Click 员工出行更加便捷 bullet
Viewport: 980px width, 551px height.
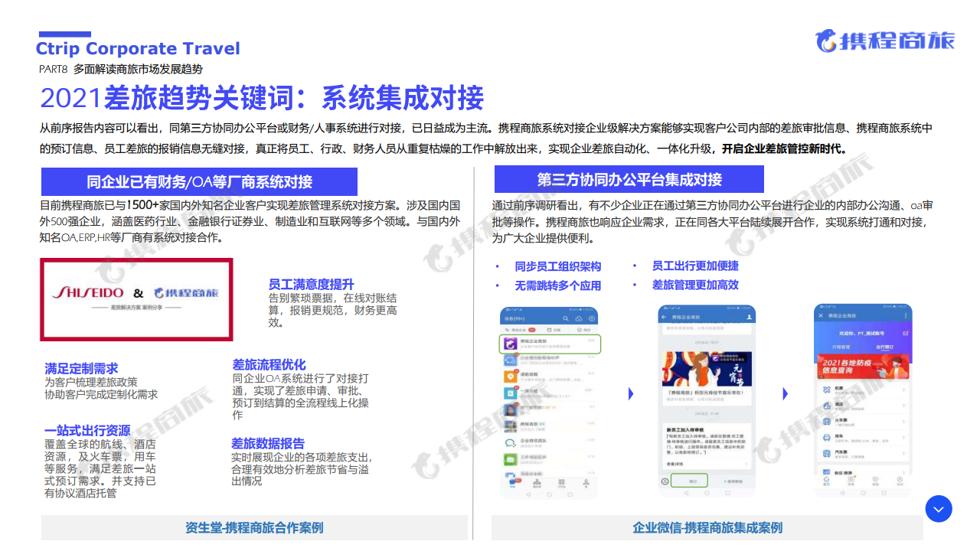click(695, 266)
